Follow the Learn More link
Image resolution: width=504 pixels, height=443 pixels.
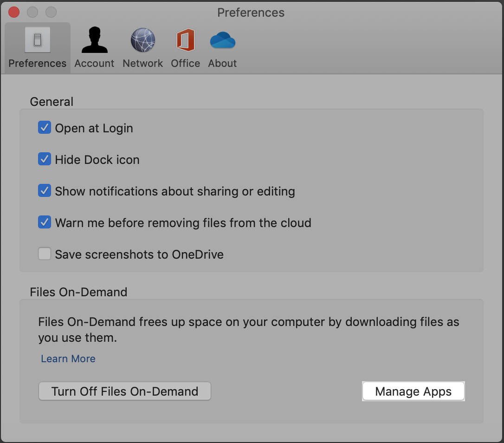[68, 358]
